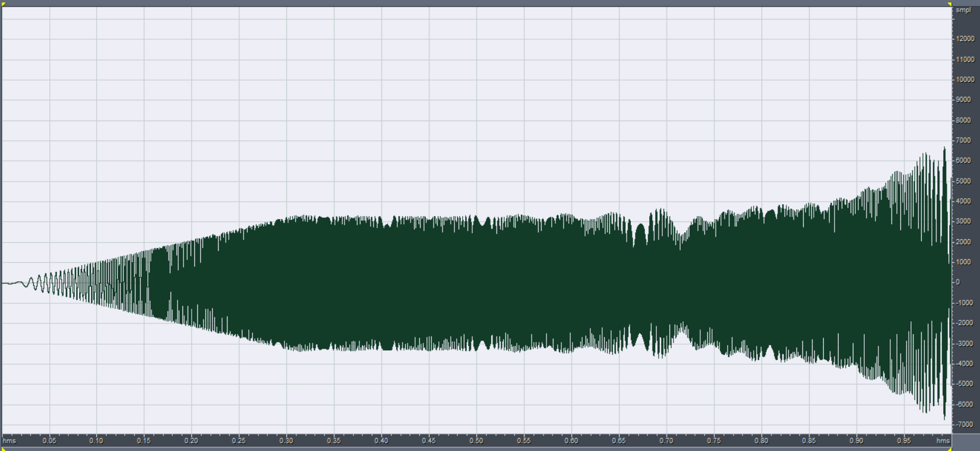This screenshot has width=980, height=451.
Task: Click the 0.60 mark on the time ruler
Action: (x=571, y=441)
